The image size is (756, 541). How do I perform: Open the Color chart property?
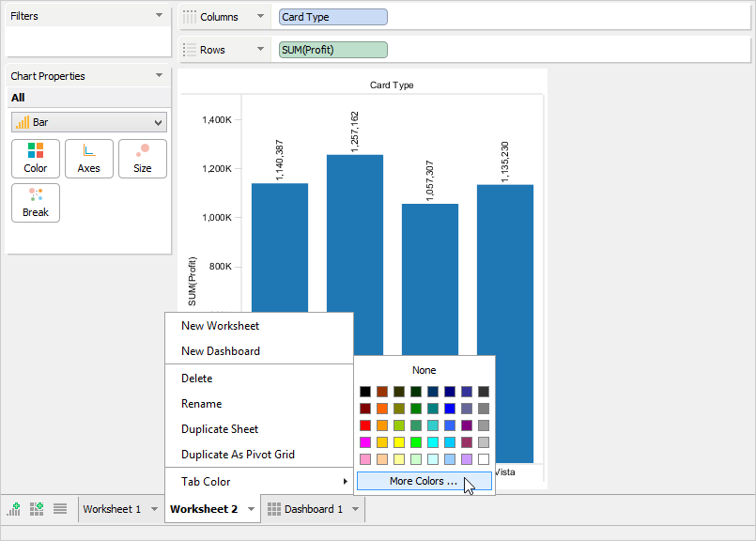[x=36, y=159]
